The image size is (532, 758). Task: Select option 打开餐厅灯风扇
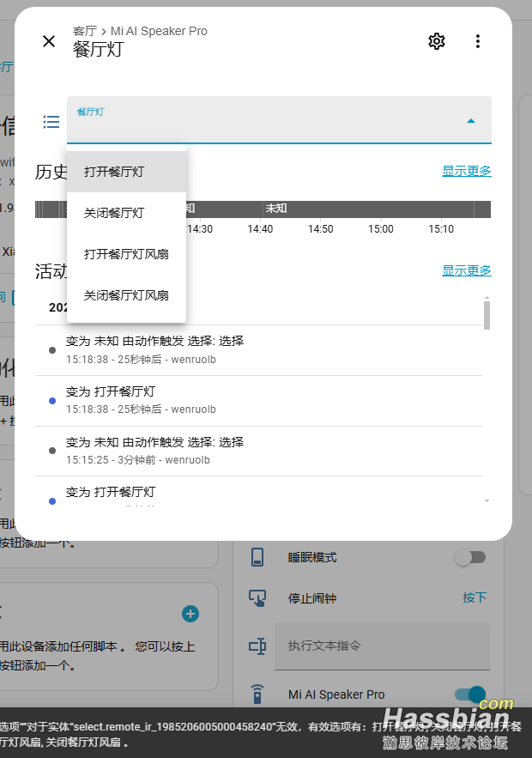[127, 254]
